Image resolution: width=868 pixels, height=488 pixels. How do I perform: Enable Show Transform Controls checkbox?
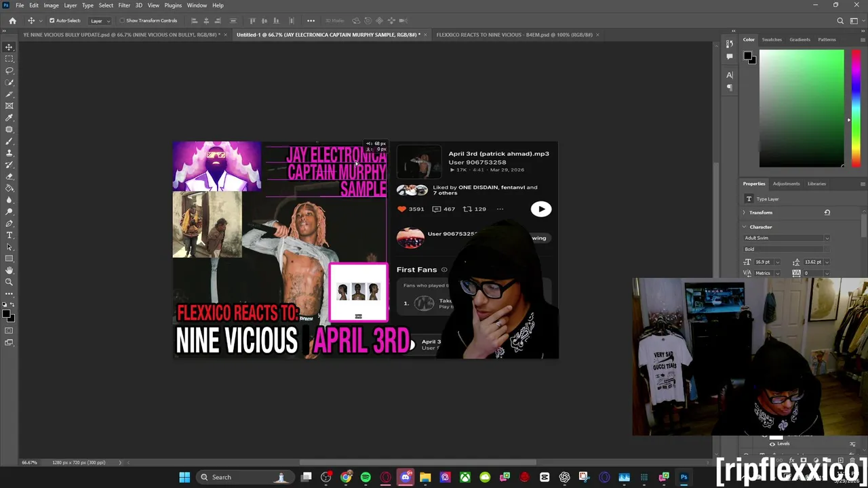click(122, 20)
